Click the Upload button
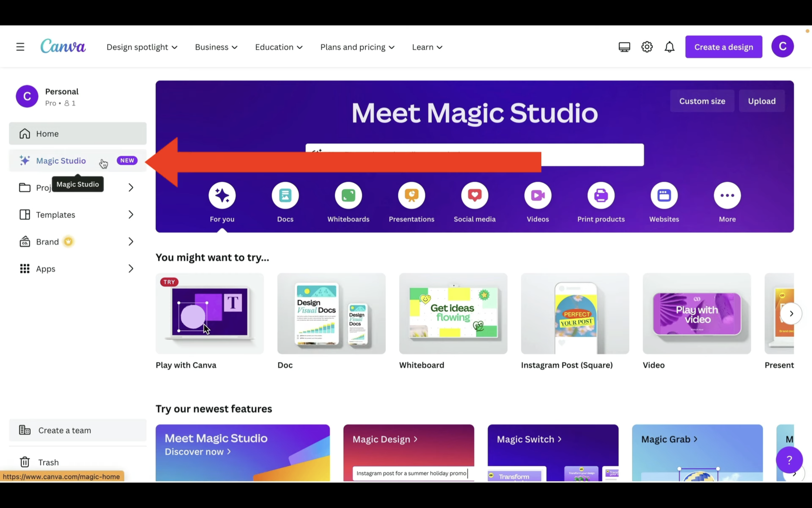 [761, 101]
